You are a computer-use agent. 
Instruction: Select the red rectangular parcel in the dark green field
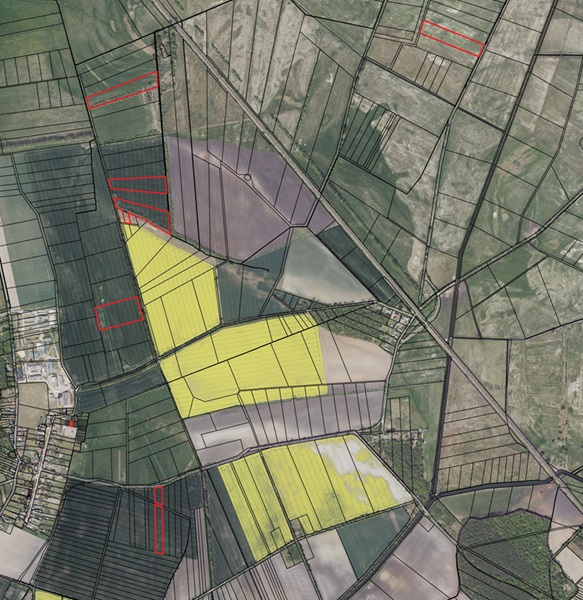119,313
